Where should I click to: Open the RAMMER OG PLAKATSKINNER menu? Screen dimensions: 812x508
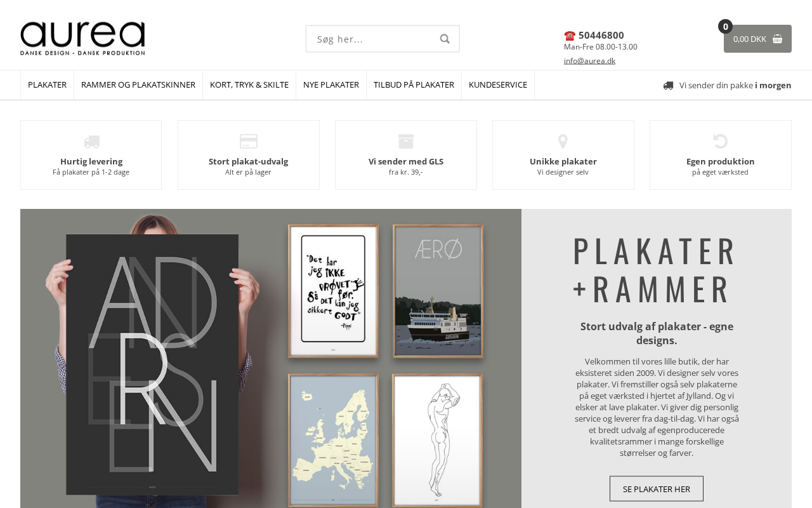pos(138,84)
